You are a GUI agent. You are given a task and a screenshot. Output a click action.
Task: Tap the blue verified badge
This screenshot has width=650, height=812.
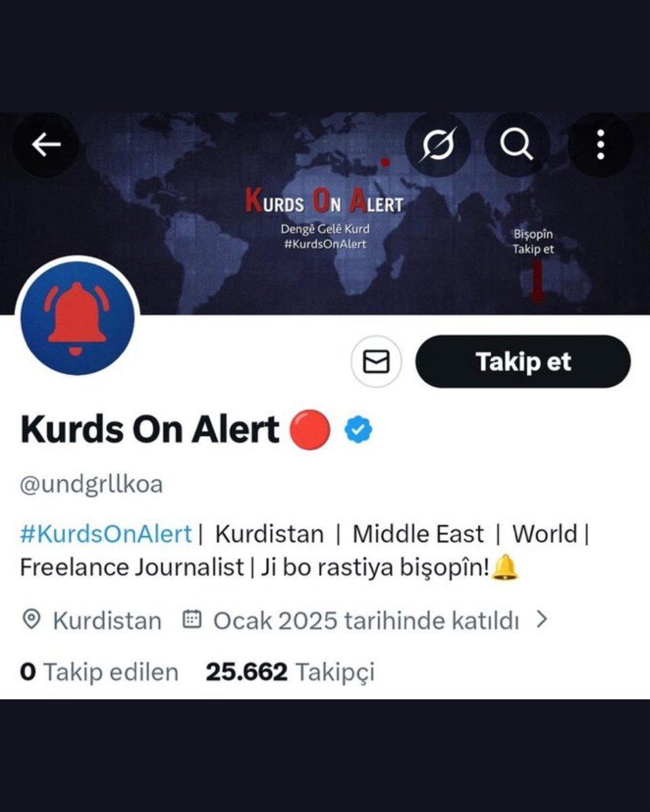pos(358,430)
